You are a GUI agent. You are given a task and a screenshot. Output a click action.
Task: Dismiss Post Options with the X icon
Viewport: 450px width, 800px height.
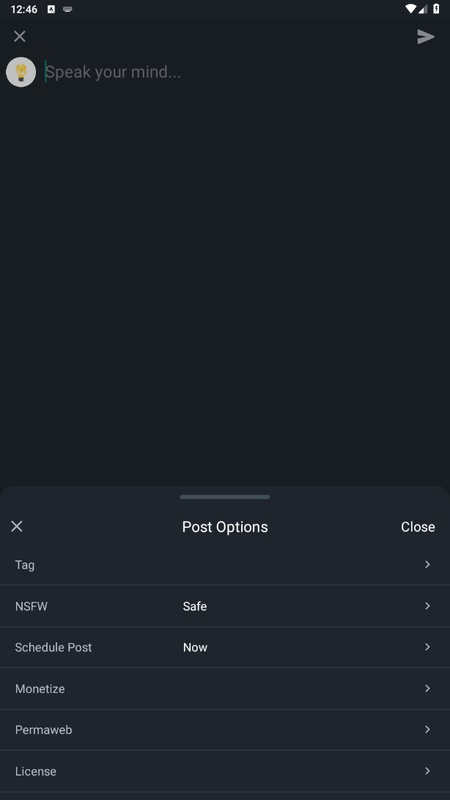click(17, 527)
